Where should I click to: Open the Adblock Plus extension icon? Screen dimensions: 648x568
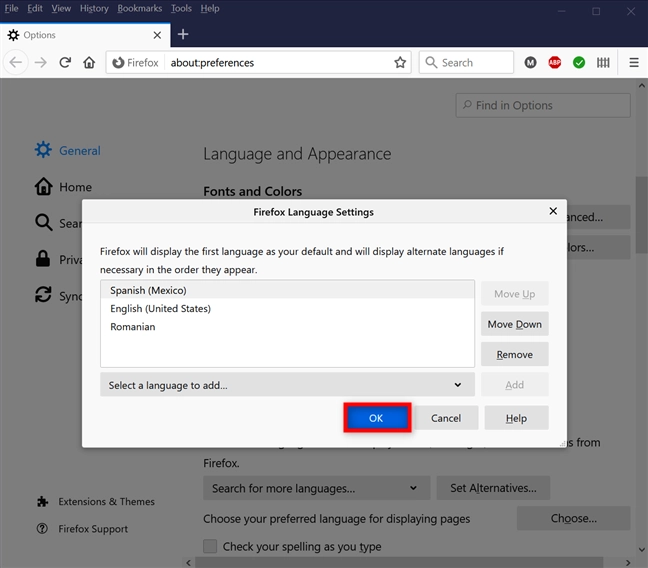point(555,62)
